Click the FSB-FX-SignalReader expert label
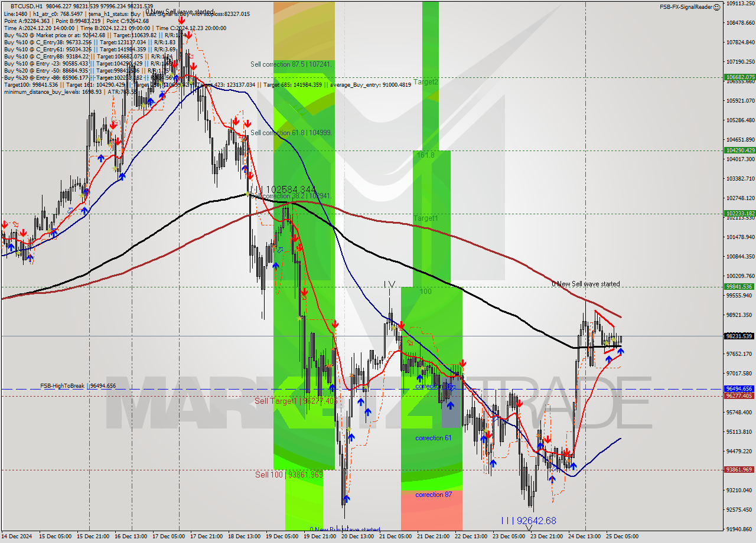The width and height of the screenshot is (756, 543). (686, 7)
